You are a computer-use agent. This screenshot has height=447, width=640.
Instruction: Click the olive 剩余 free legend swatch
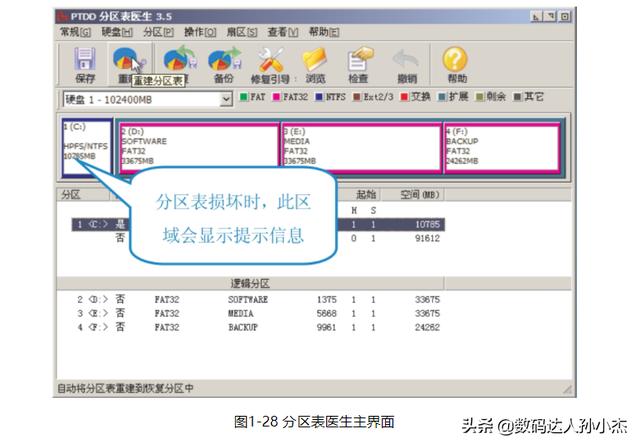(480, 97)
